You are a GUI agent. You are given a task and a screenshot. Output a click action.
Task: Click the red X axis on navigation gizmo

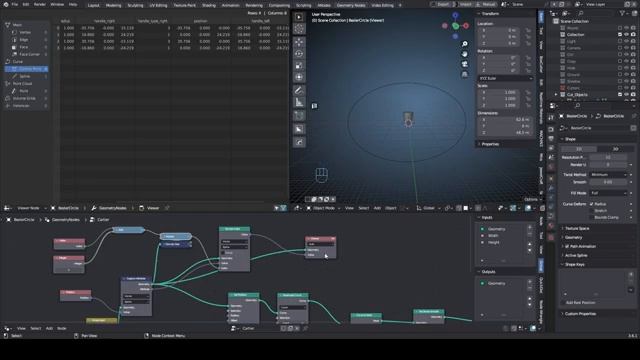[x=466, y=26]
